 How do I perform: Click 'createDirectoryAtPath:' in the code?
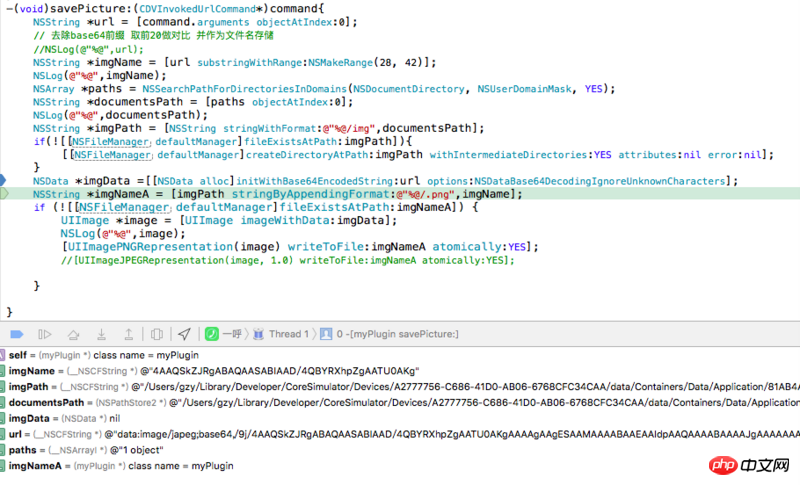pos(310,155)
